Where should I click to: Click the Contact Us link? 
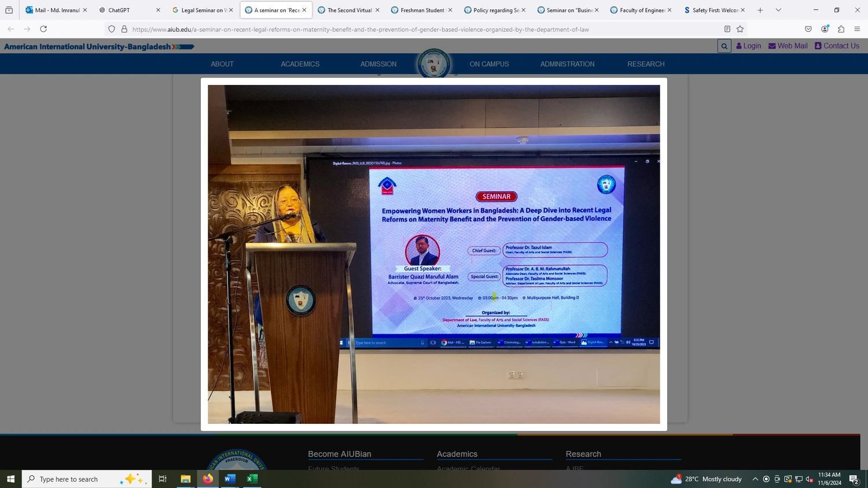point(837,46)
